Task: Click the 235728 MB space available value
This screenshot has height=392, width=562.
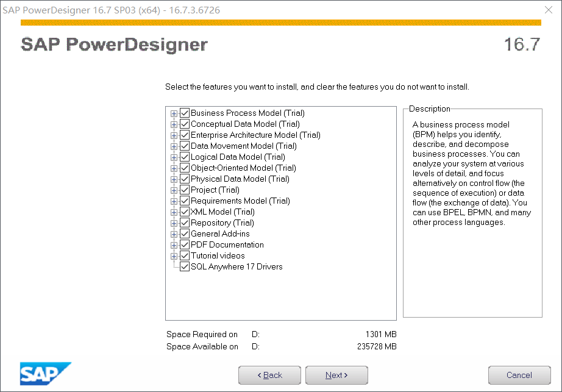Action: 377,346
